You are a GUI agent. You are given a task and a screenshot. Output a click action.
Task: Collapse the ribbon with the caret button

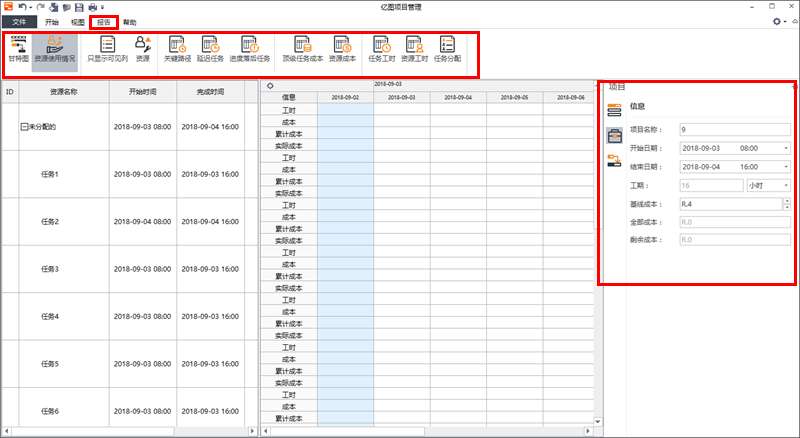795,21
